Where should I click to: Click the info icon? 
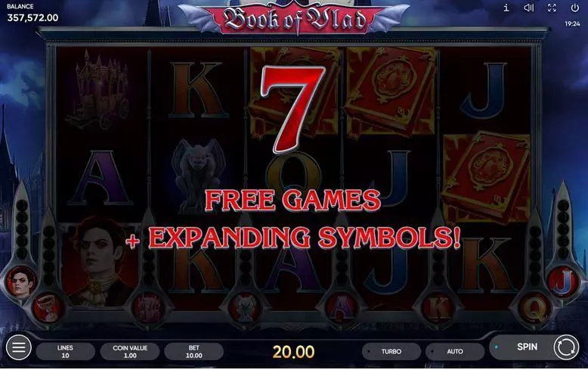[x=506, y=8]
